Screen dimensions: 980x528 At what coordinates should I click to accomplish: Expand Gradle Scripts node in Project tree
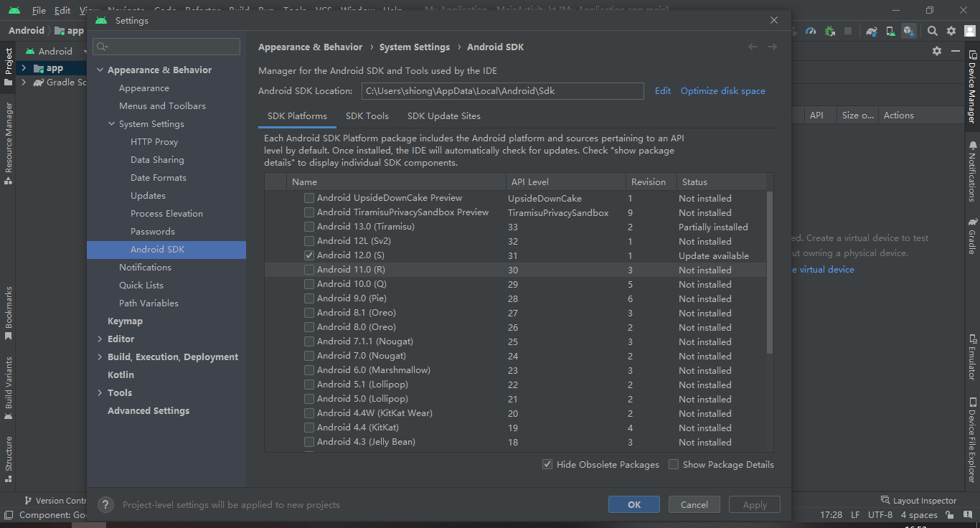pyautogui.click(x=24, y=82)
